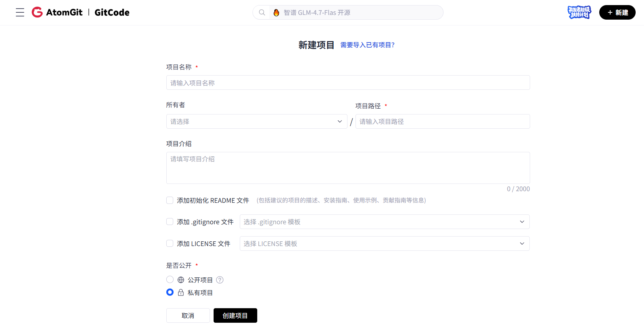Click the 创建项目 button
The image size is (644, 330).
(235, 315)
